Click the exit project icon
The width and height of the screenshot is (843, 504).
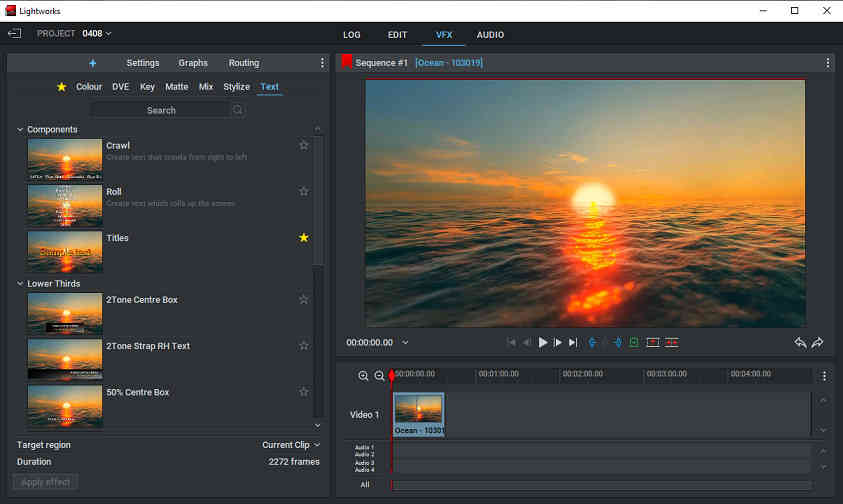(x=14, y=34)
